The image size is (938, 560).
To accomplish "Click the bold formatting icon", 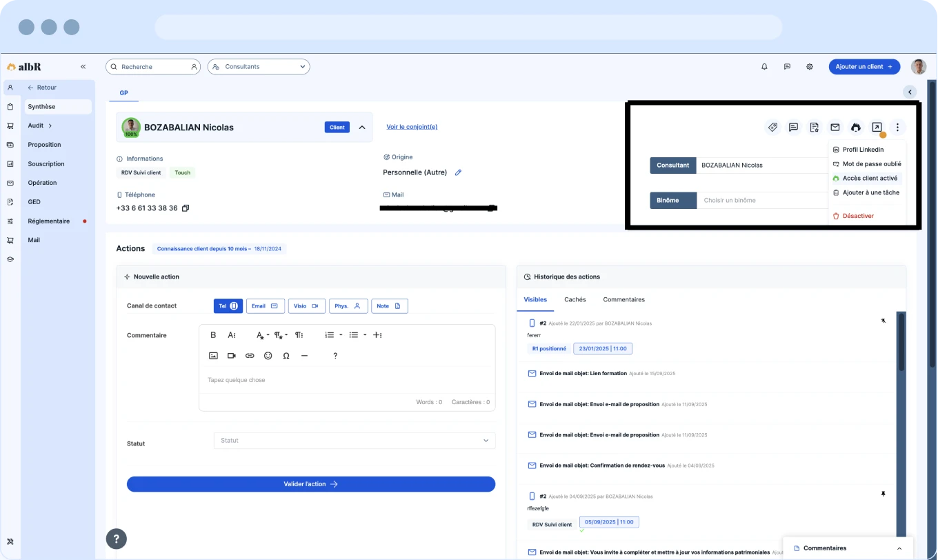I will coord(213,335).
